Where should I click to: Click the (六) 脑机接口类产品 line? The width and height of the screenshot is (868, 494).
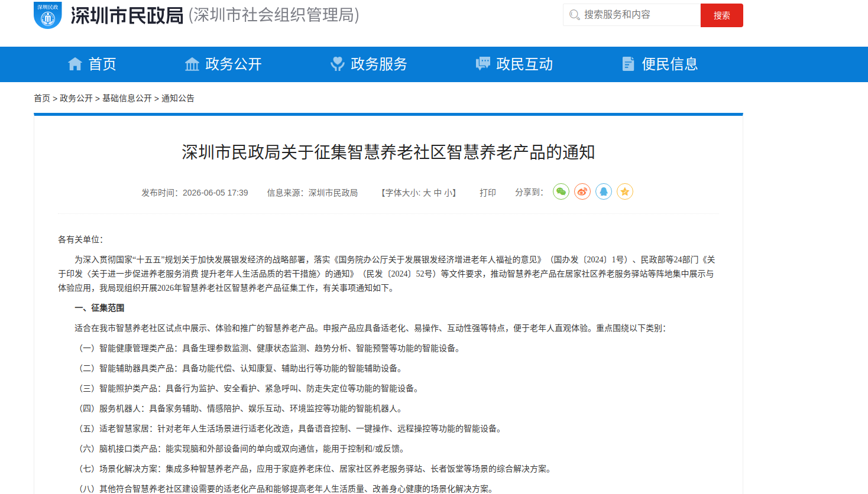click(242, 448)
